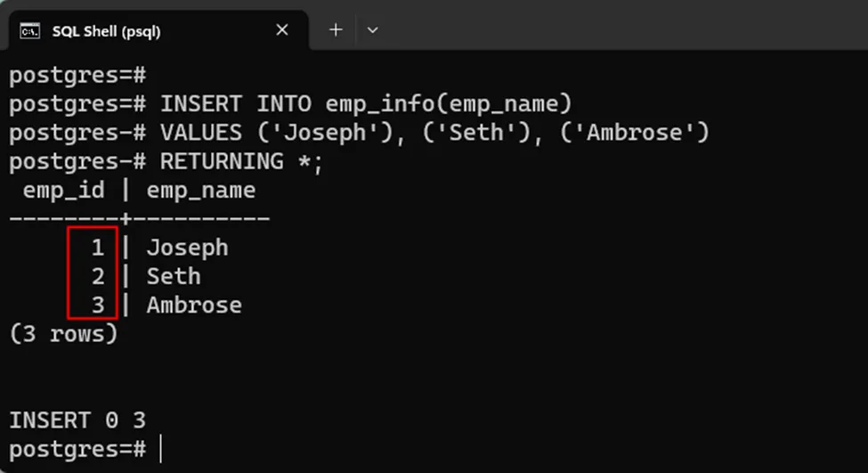Click the name Joseph in results
The height and width of the screenshot is (473, 868).
point(187,248)
